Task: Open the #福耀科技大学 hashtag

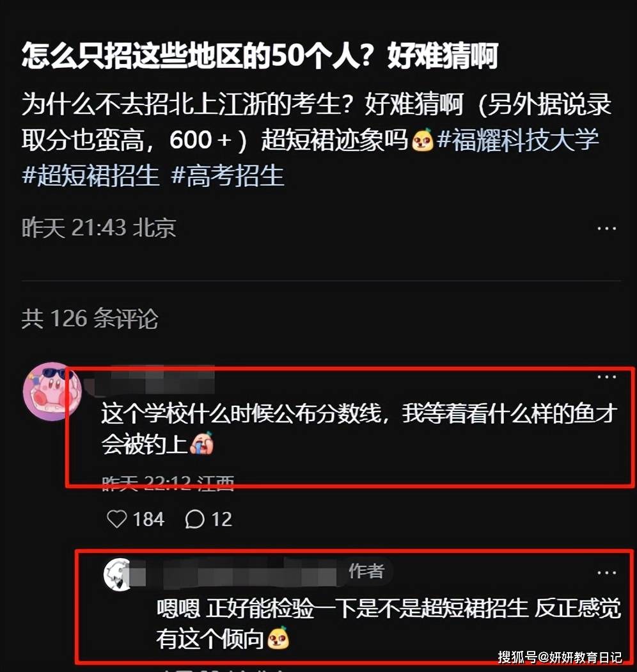Action: click(517, 140)
